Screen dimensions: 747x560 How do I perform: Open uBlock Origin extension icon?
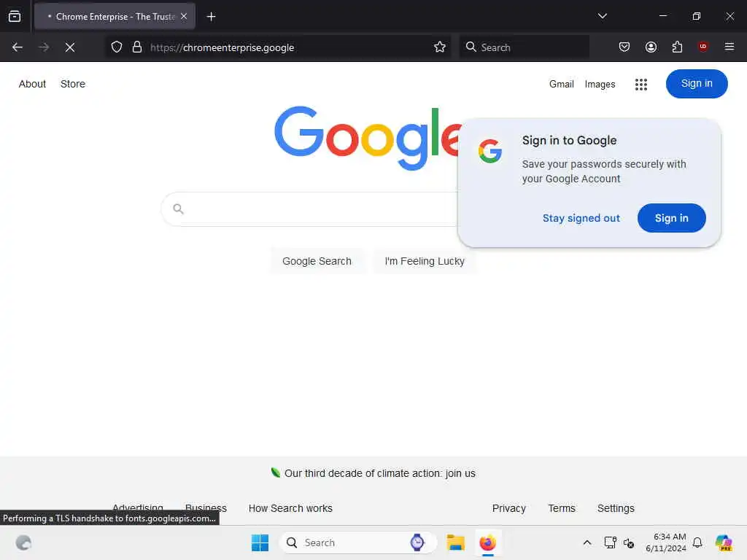point(703,47)
